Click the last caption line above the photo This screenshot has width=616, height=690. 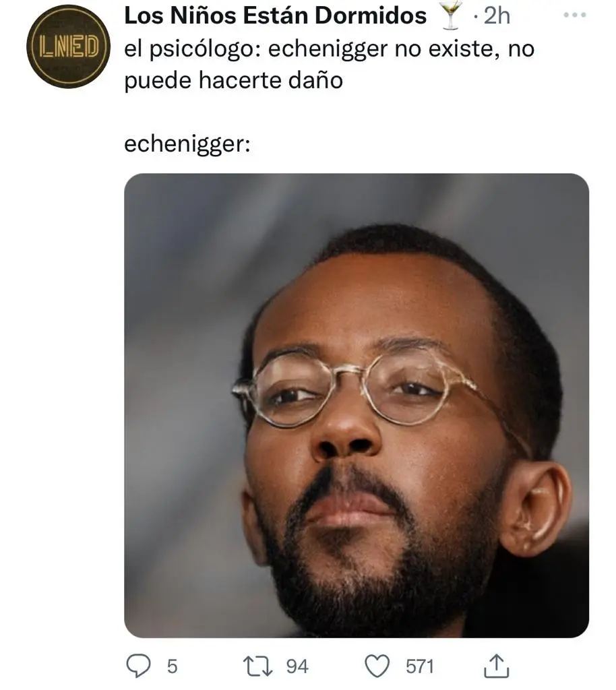coord(187,144)
